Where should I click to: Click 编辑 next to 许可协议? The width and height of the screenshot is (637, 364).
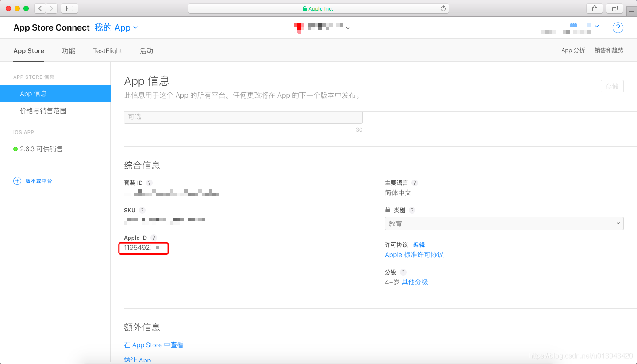click(x=419, y=245)
